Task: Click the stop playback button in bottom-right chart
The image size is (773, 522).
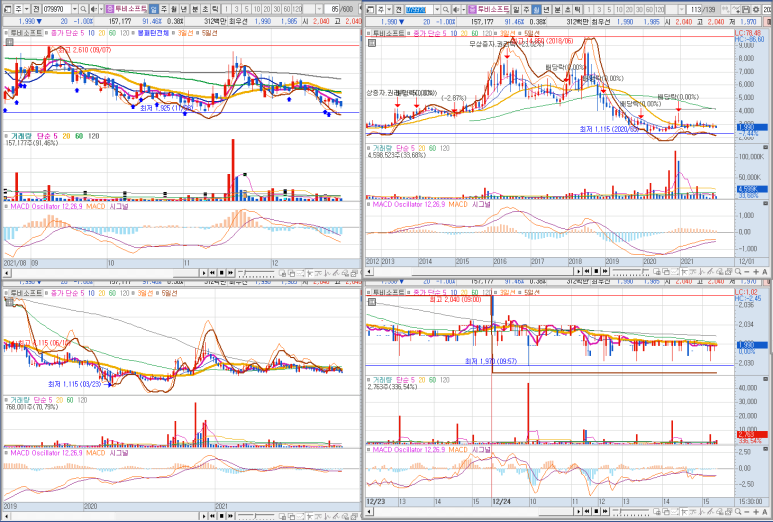Action: click(596, 512)
